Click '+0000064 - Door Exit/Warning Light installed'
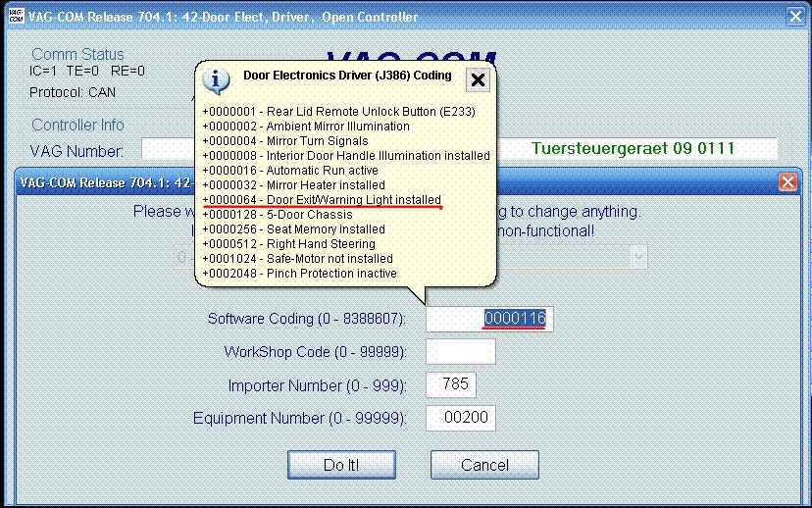812x508 pixels. click(322, 199)
